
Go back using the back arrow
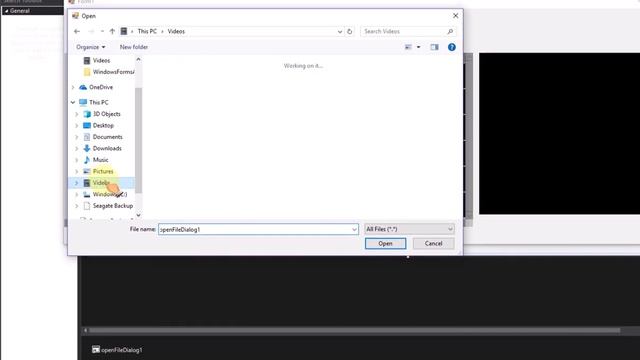(x=77, y=31)
